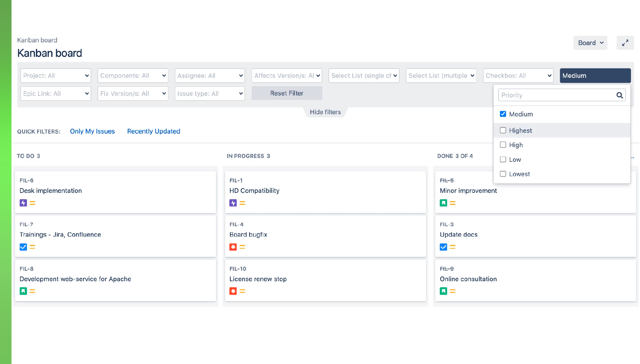Screen dimensions: 640x364
Task: Expand the Assignee filter dropdown
Action: click(x=210, y=76)
